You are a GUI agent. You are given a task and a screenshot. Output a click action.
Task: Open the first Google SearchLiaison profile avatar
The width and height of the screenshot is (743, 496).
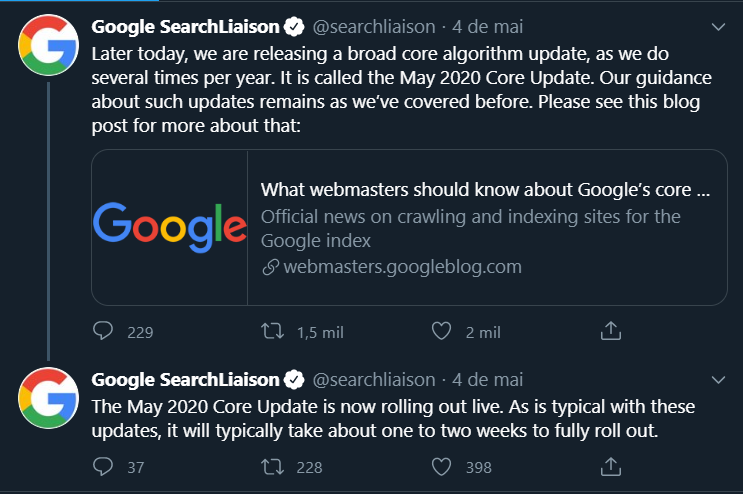(49, 45)
